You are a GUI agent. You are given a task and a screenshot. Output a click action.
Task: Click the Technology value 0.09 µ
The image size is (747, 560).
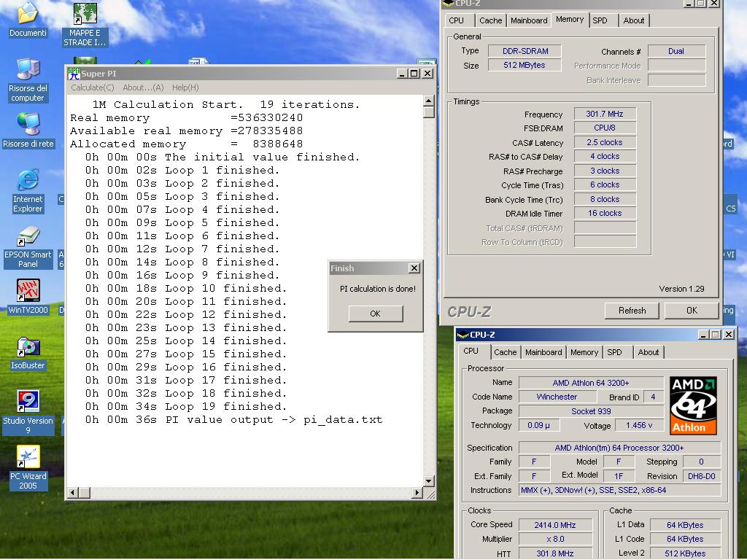[x=539, y=425]
